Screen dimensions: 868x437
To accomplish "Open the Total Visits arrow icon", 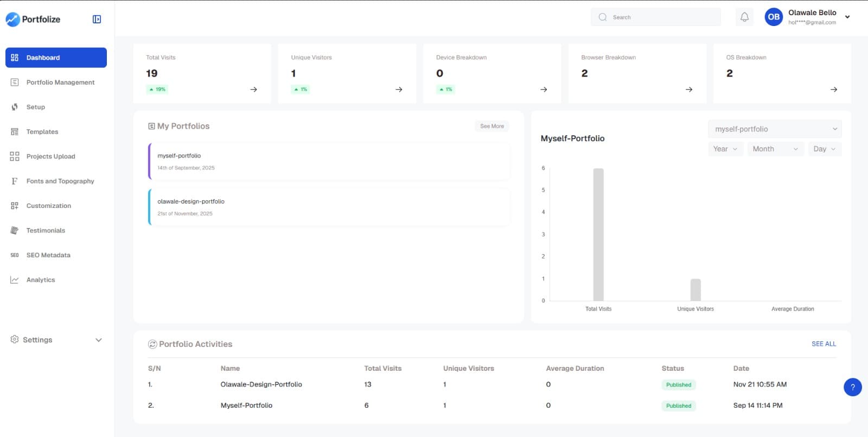I will point(253,90).
